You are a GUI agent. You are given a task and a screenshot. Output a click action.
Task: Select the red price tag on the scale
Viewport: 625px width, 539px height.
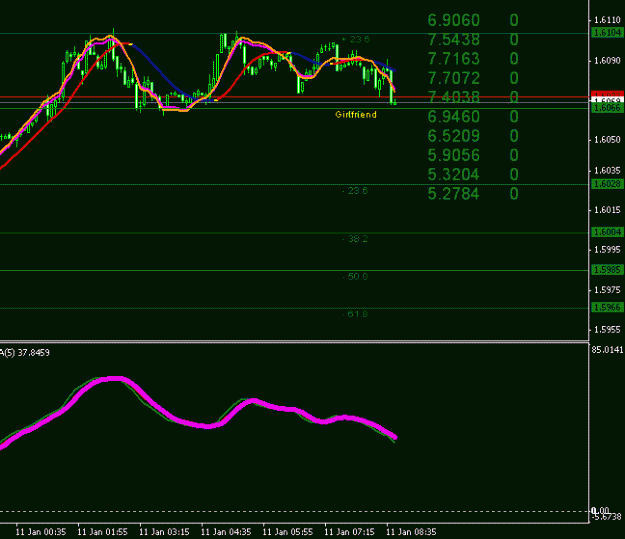[607, 94]
